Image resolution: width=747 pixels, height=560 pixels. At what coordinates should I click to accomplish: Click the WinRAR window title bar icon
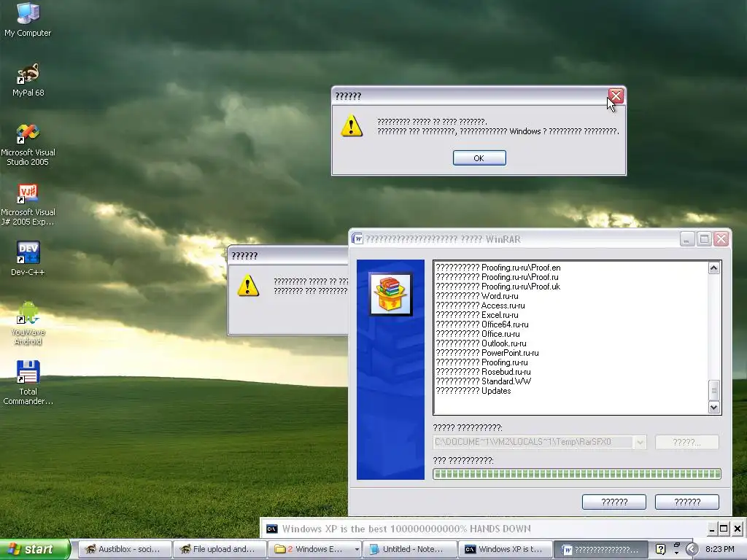[357, 238]
